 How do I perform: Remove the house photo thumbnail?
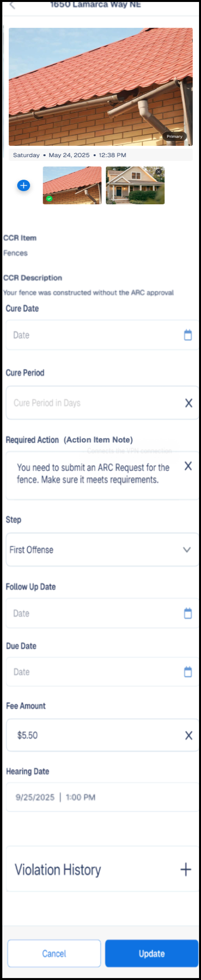point(158,172)
